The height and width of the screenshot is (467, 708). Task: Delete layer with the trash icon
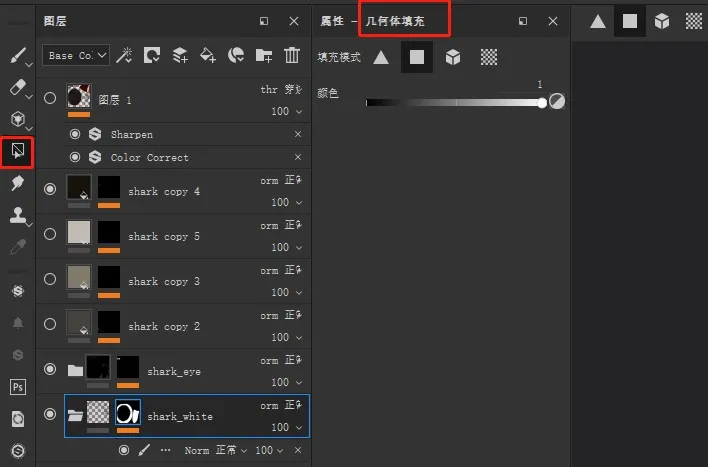(x=292, y=56)
